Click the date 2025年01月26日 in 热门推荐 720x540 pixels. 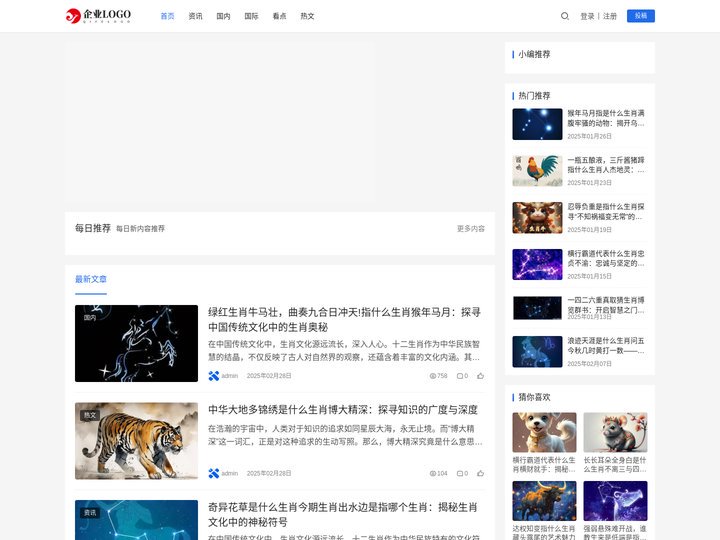590,136
